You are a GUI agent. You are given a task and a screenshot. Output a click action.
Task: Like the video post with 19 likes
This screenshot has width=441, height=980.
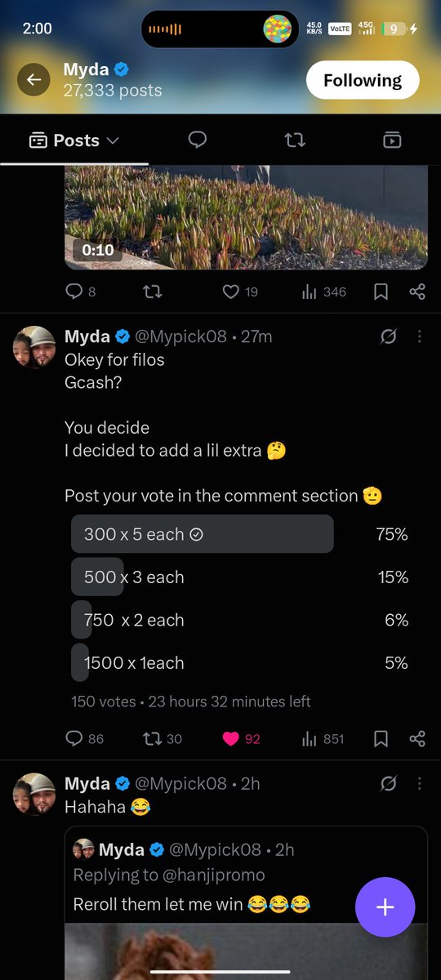click(x=231, y=292)
